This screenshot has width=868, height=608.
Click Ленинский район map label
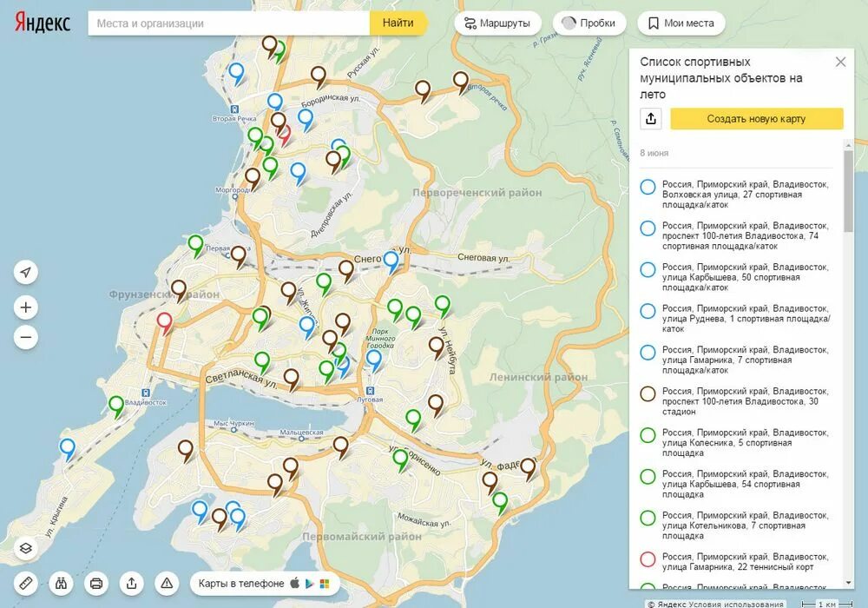[539, 377]
